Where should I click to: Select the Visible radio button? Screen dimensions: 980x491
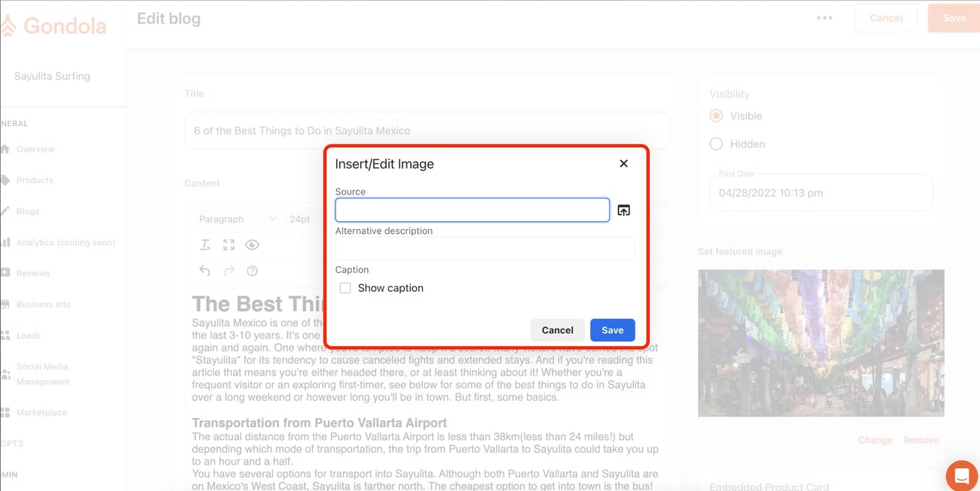tap(716, 116)
